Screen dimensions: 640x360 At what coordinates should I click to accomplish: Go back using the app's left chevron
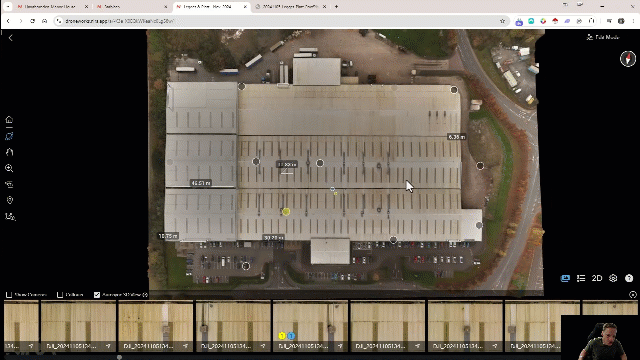(x=11, y=38)
